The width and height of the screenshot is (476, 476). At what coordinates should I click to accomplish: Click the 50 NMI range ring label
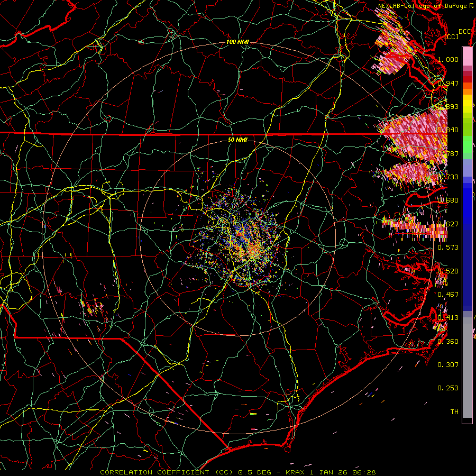(x=237, y=140)
